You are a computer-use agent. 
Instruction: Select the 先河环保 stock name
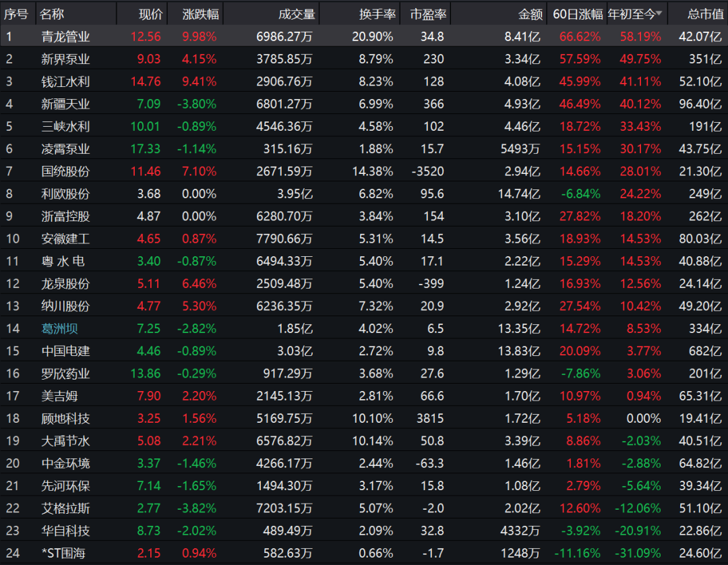[65, 486]
